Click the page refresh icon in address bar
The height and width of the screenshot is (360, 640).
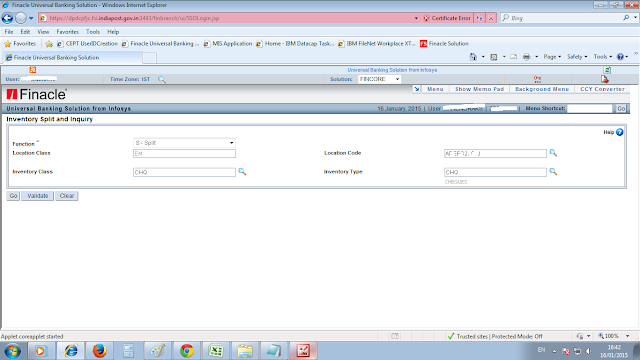(479, 18)
